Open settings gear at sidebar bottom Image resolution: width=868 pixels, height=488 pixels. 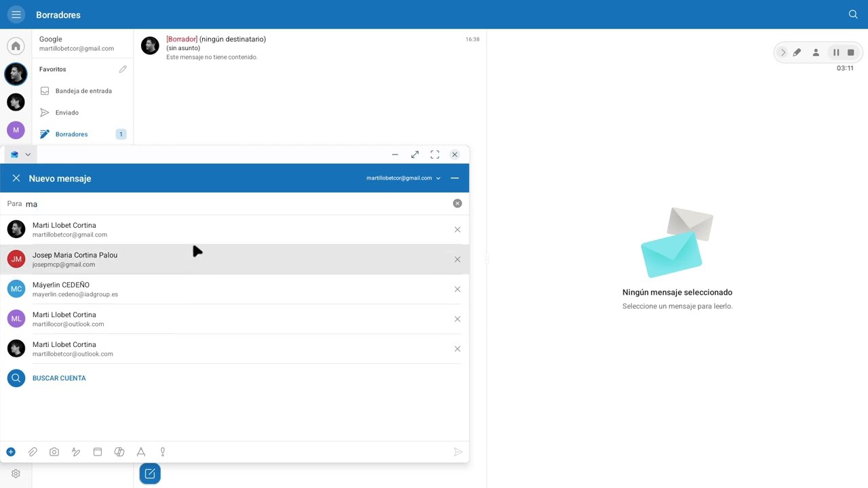click(16, 474)
